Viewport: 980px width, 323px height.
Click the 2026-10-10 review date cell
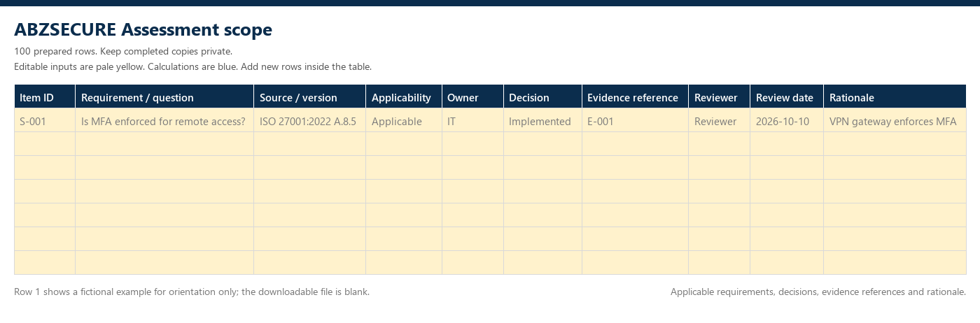pos(787,120)
